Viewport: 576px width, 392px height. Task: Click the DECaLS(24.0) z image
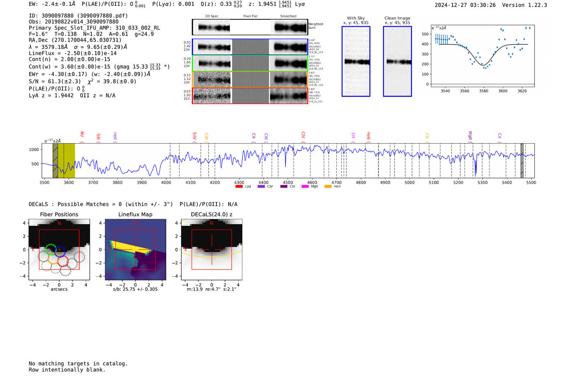211,250
